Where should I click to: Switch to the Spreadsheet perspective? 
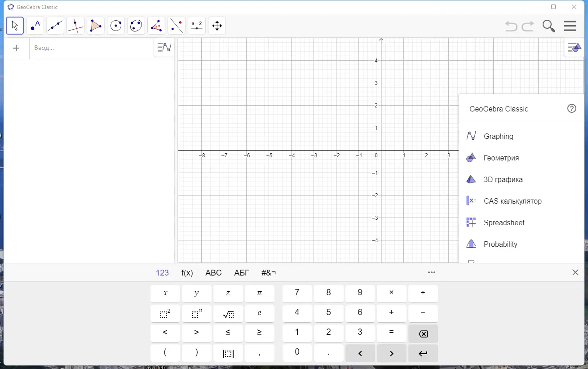click(521, 222)
